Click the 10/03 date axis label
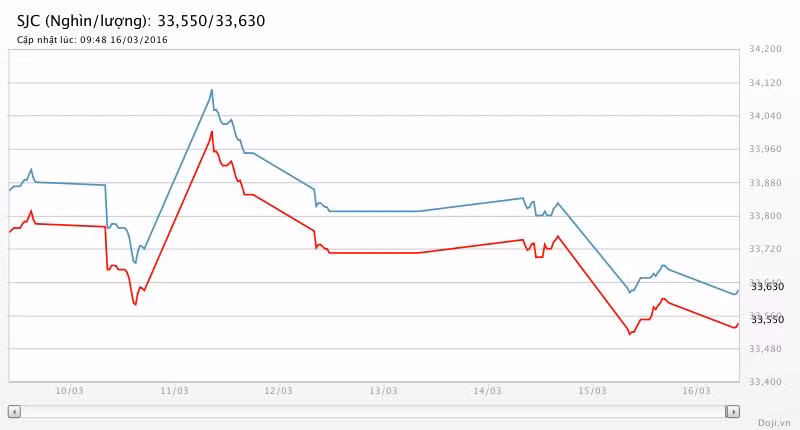This screenshot has width=800, height=430. (x=69, y=391)
